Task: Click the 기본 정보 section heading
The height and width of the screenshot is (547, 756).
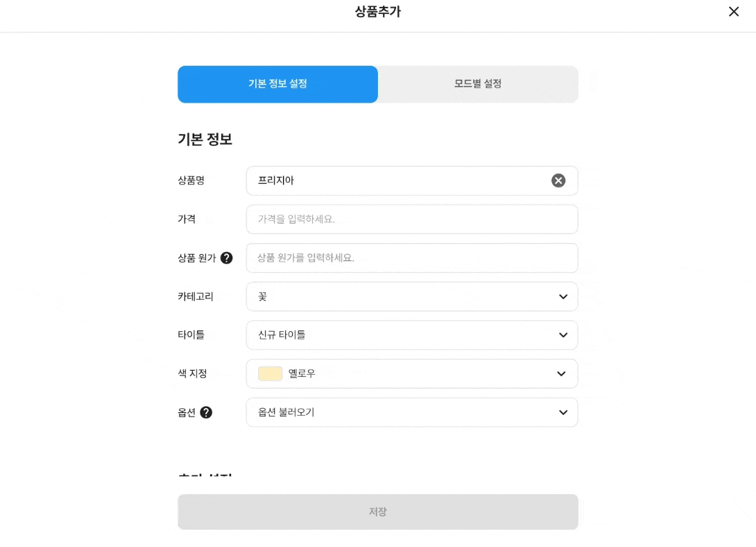Action: pyautogui.click(x=205, y=140)
